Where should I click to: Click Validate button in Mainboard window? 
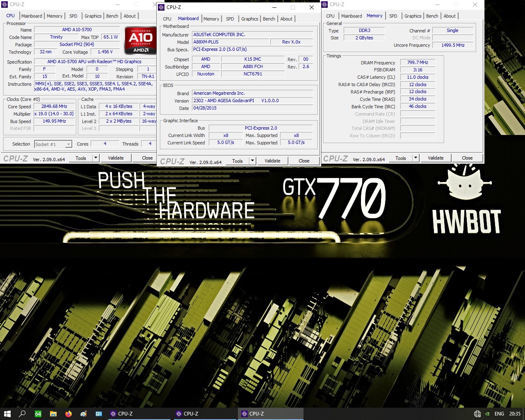272,161
